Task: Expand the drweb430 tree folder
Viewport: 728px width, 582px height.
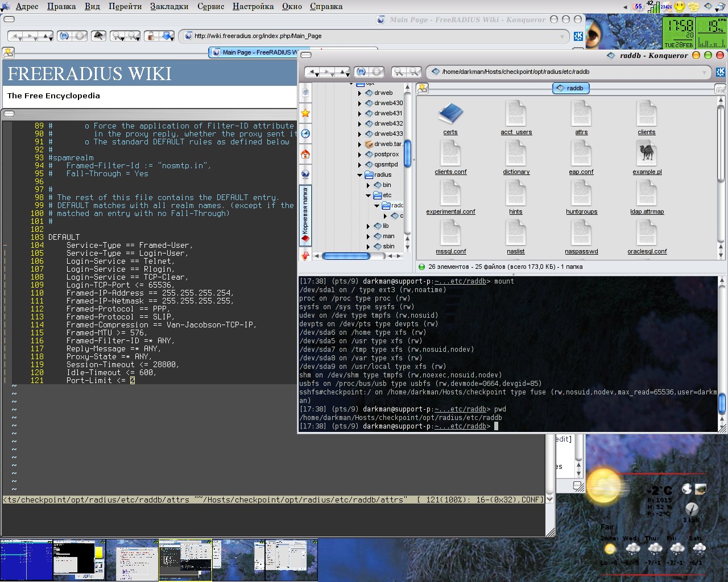Action: [x=359, y=103]
